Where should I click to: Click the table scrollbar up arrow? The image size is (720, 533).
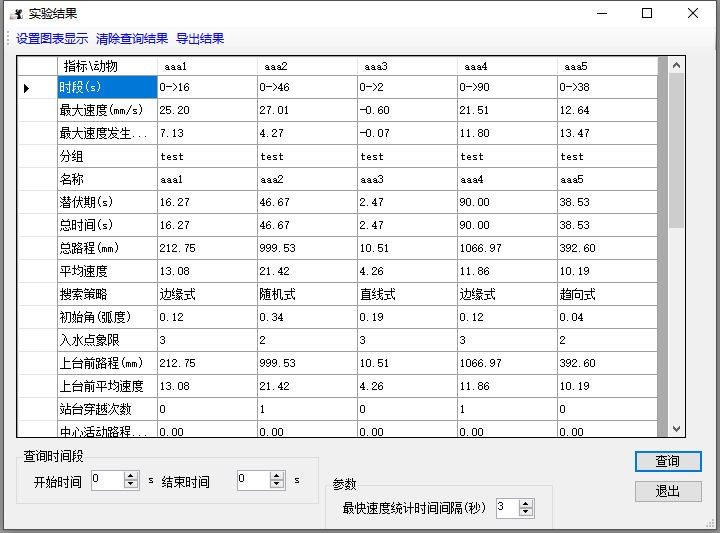(676, 65)
